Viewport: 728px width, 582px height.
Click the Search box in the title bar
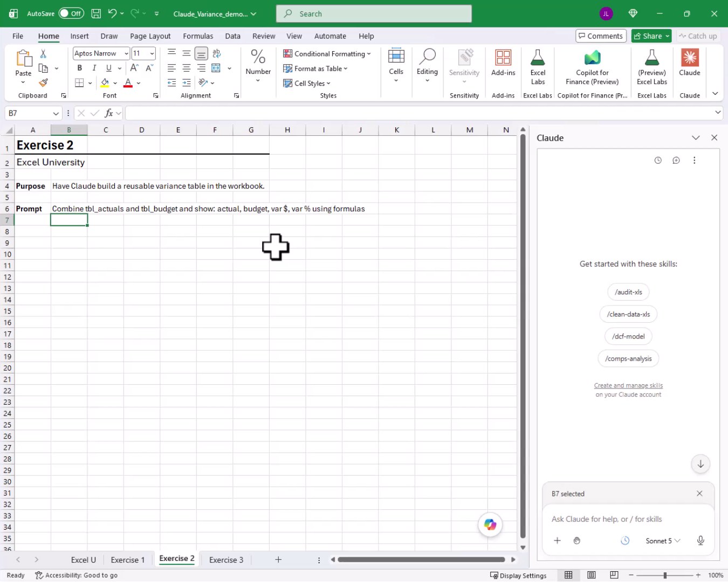click(374, 14)
